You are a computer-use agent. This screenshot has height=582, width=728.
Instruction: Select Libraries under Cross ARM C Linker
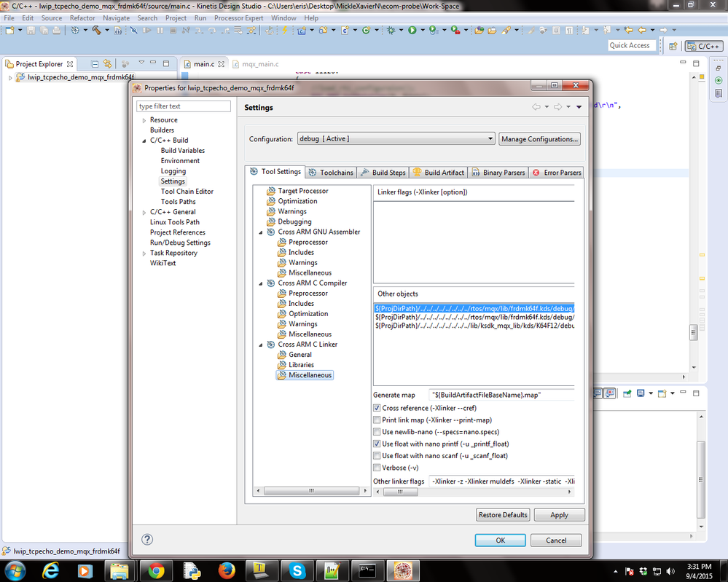301,365
